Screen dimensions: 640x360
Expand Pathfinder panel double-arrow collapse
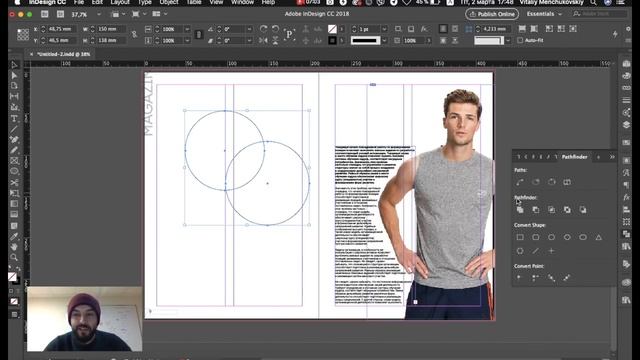click(x=612, y=157)
